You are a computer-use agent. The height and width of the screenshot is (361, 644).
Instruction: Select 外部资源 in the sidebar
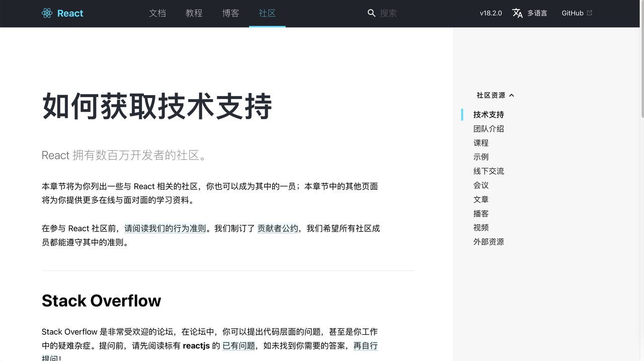pos(489,241)
